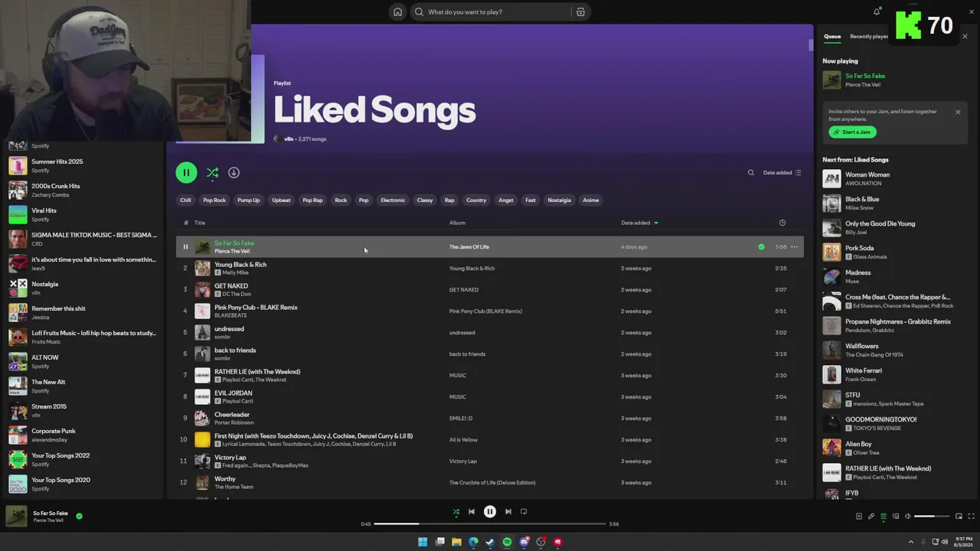980x551 pixels.
Task: Toggle shuffle in bottom player bar
Action: (456, 512)
